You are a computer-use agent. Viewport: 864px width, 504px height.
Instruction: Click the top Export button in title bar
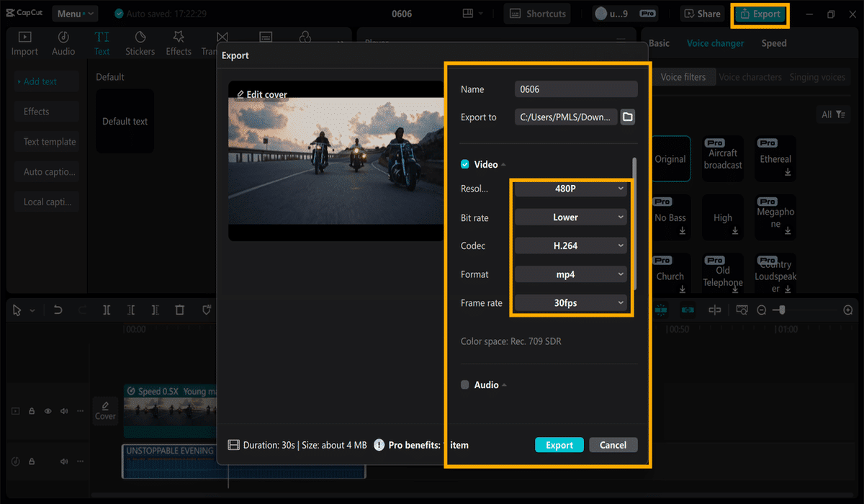(x=760, y=14)
